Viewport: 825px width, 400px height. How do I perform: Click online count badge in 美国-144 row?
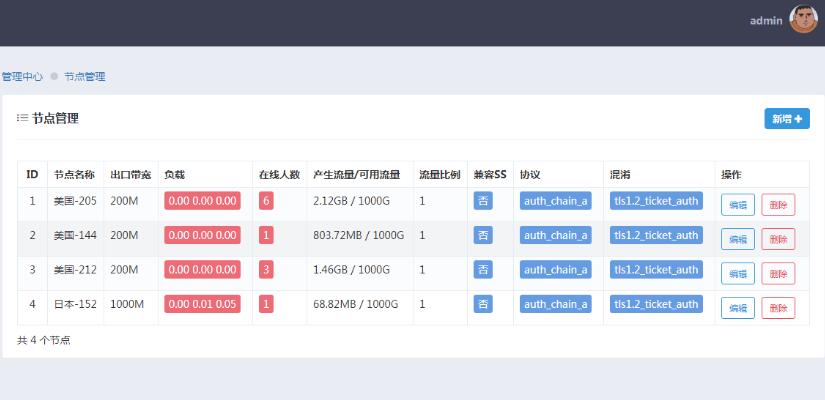pos(266,235)
